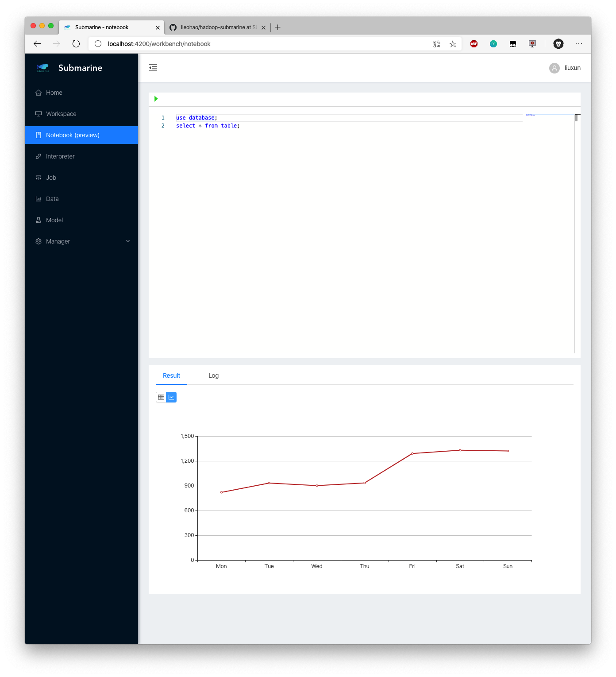Open the Home page in sidebar

tap(81, 93)
